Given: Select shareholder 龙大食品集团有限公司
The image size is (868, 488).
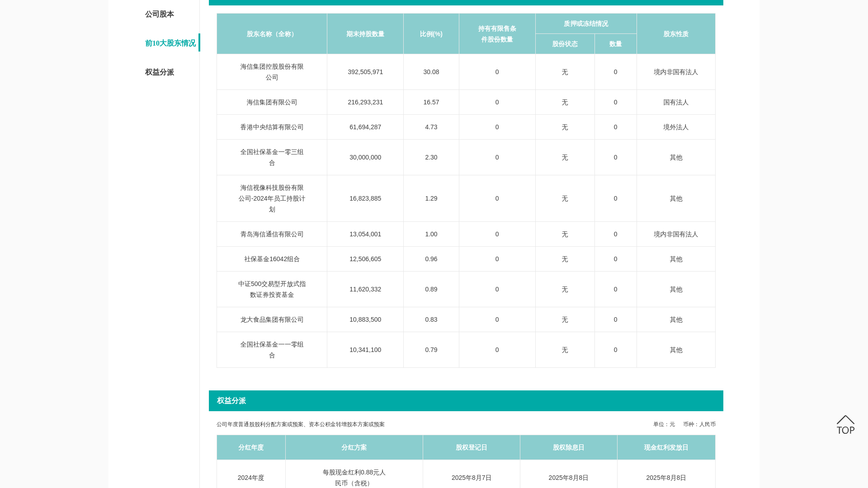Looking at the screenshot, I should pos(272,319).
